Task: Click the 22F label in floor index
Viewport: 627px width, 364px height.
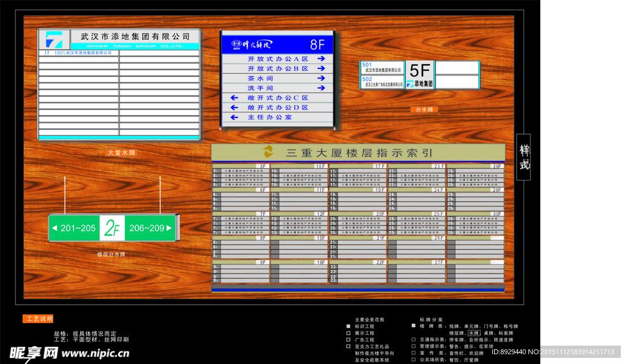Action: [x=380, y=262]
